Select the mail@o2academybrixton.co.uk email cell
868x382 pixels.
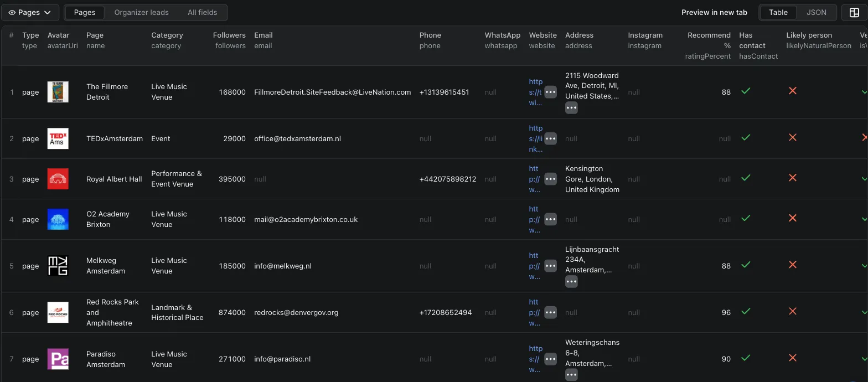tap(306, 219)
